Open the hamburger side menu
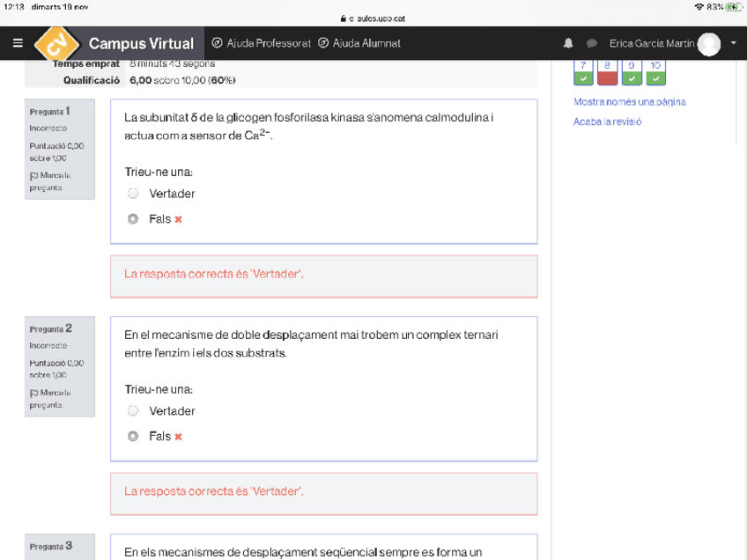Viewport: 747px width, 560px height. pyautogui.click(x=18, y=43)
